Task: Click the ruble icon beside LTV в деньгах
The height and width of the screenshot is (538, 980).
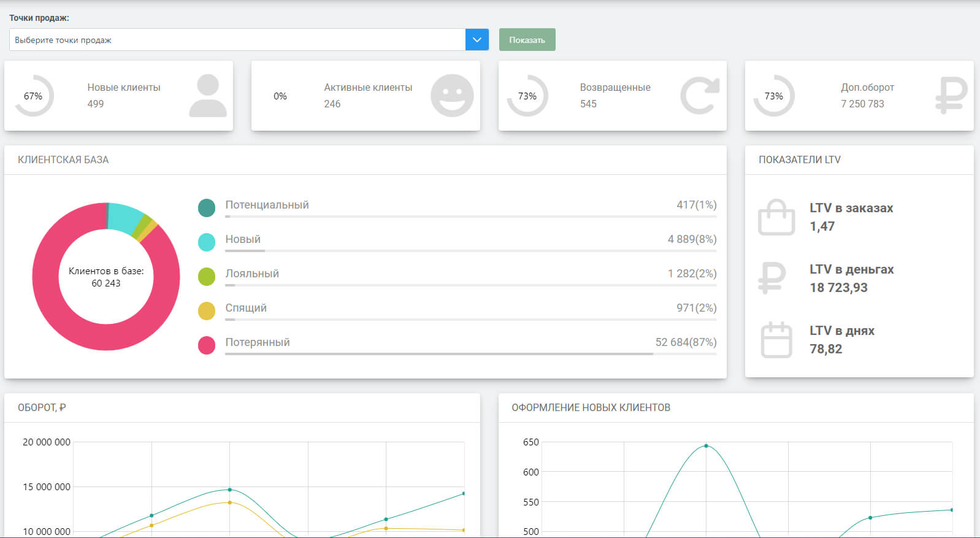Action: pyautogui.click(x=772, y=278)
